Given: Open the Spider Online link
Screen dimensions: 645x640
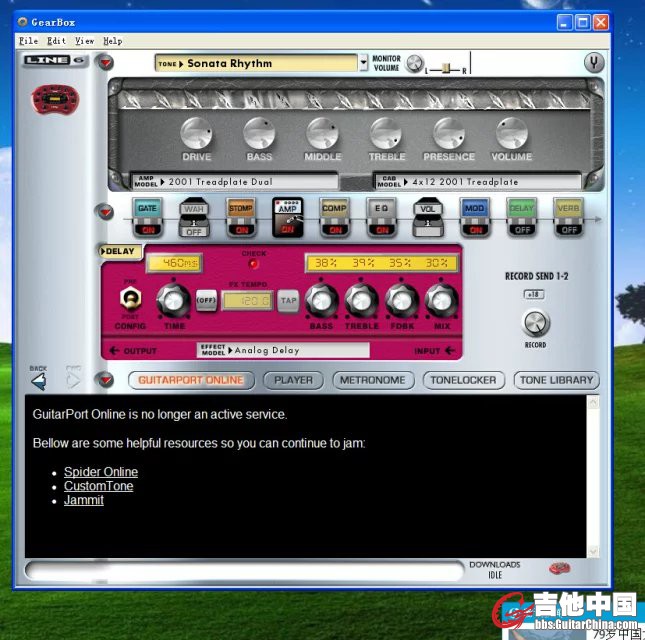Looking at the screenshot, I should click(x=101, y=472).
